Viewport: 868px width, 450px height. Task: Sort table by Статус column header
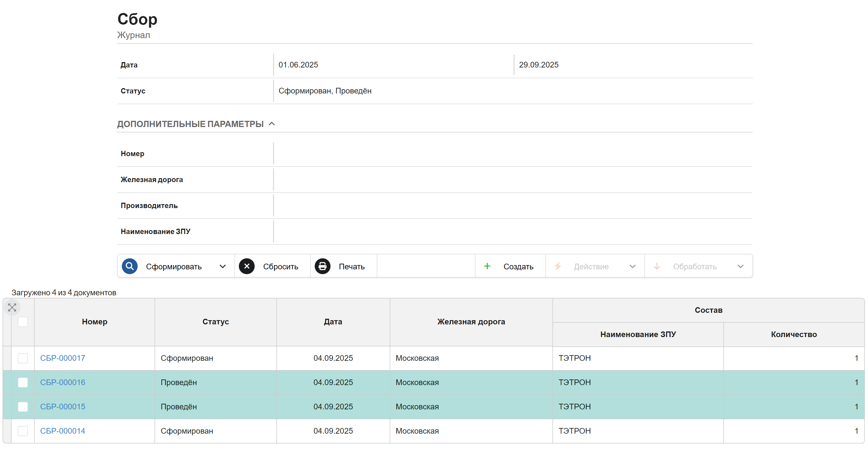pos(216,322)
